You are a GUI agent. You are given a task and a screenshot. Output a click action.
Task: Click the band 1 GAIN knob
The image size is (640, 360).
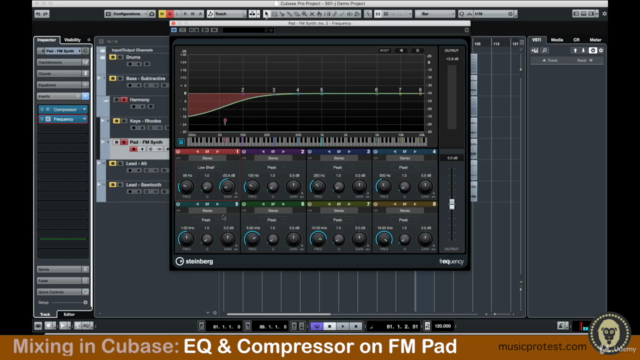[227, 187]
